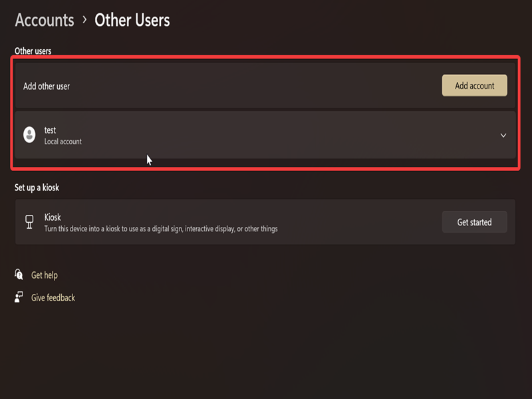Select the test user avatar icon
Viewport: 532px width, 399px height.
(x=29, y=135)
